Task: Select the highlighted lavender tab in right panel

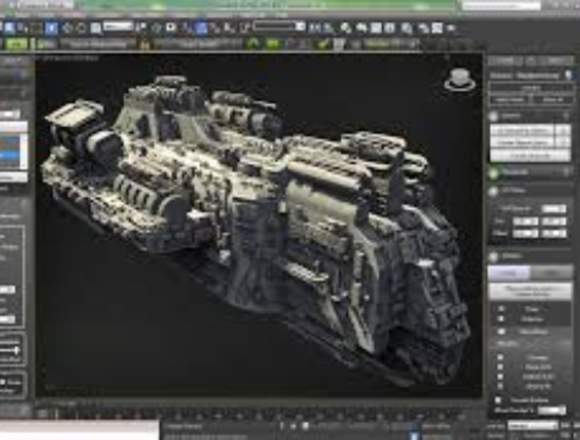Action: pyautogui.click(x=509, y=273)
